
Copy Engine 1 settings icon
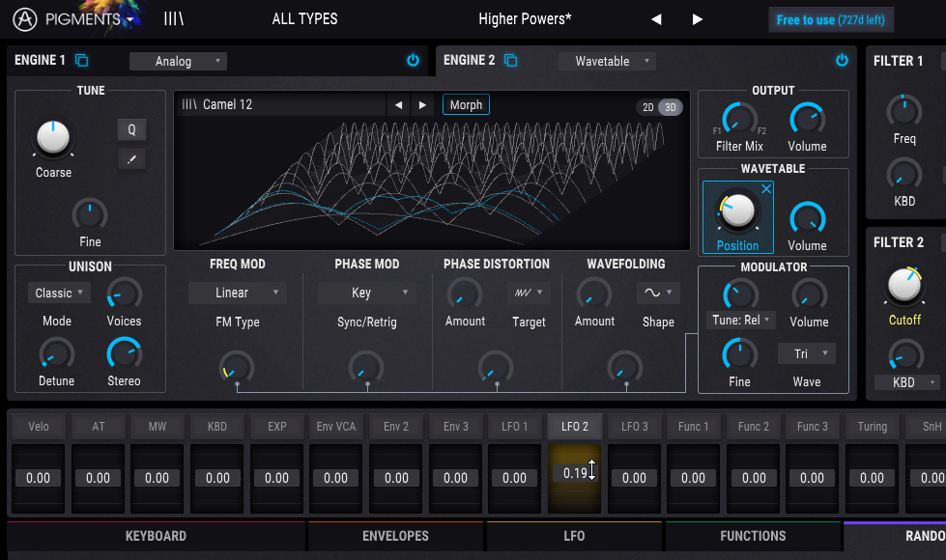81,60
